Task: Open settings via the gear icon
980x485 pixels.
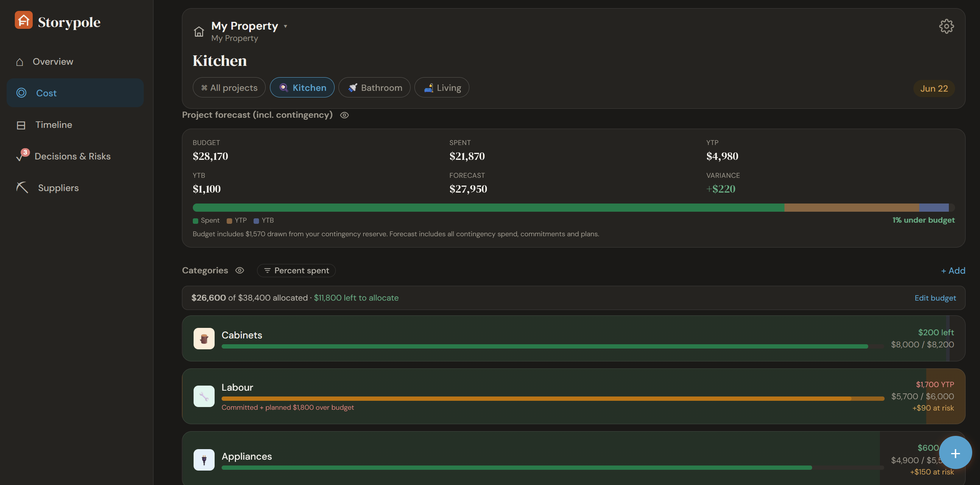Action: click(947, 27)
